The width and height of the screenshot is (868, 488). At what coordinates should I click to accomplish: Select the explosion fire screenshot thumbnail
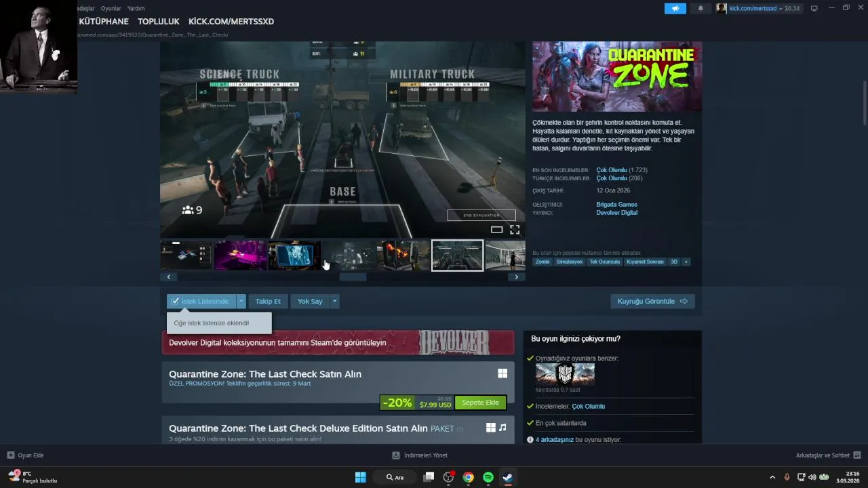[x=403, y=256]
